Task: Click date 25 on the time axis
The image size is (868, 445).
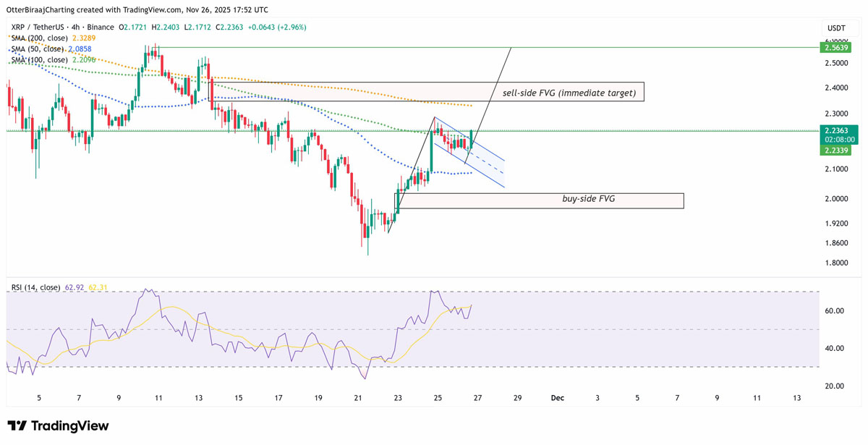Action: [438, 397]
